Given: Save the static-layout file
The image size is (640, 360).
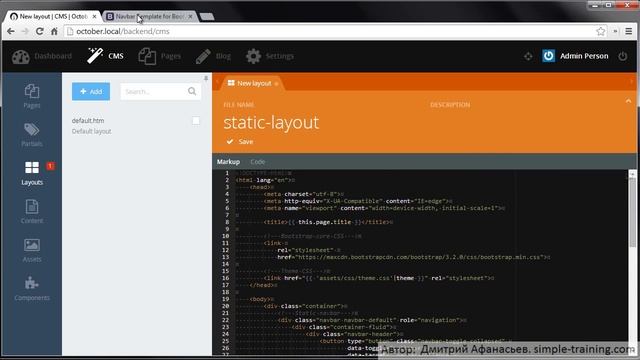Looking at the screenshot, I should tap(240, 142).
